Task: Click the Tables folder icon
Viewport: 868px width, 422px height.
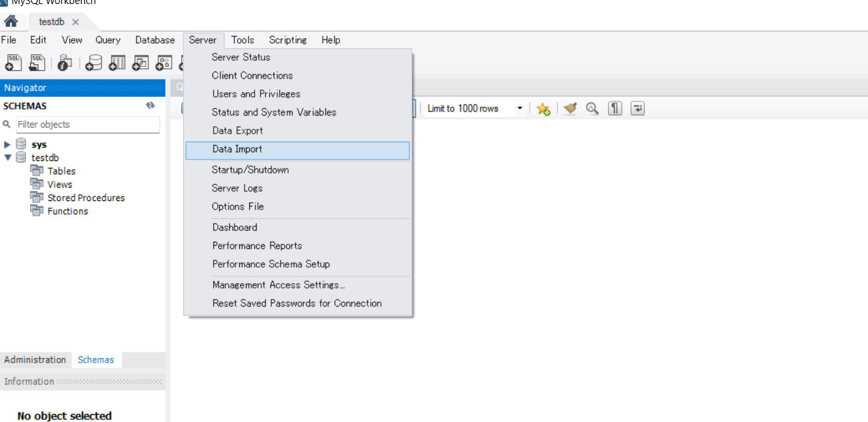Action: click(37, 171)
